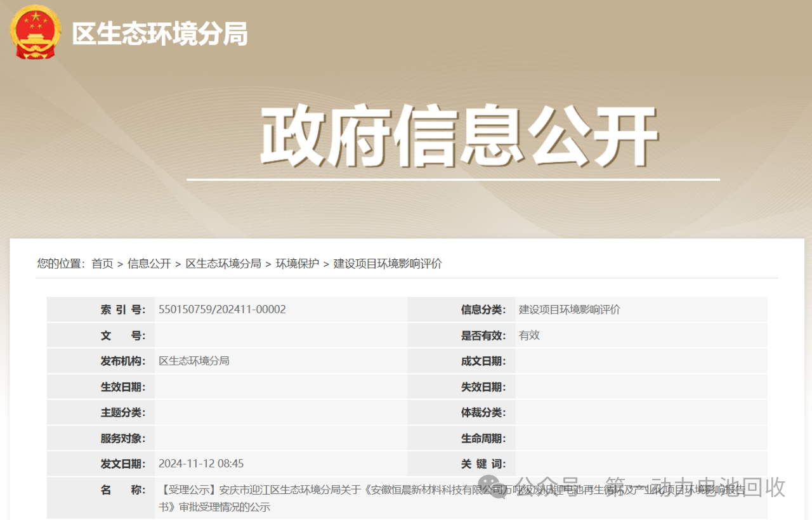This screenshot has height=520, width=812.
Task: Click the 政府信息公开 banner heading
Action: pos(458,137)
